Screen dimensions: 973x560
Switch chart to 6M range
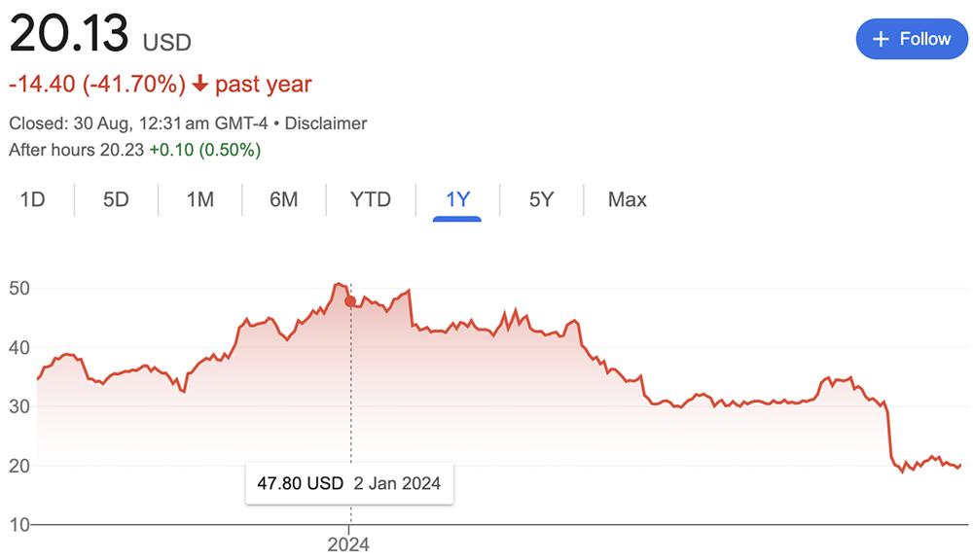[283, 199]
